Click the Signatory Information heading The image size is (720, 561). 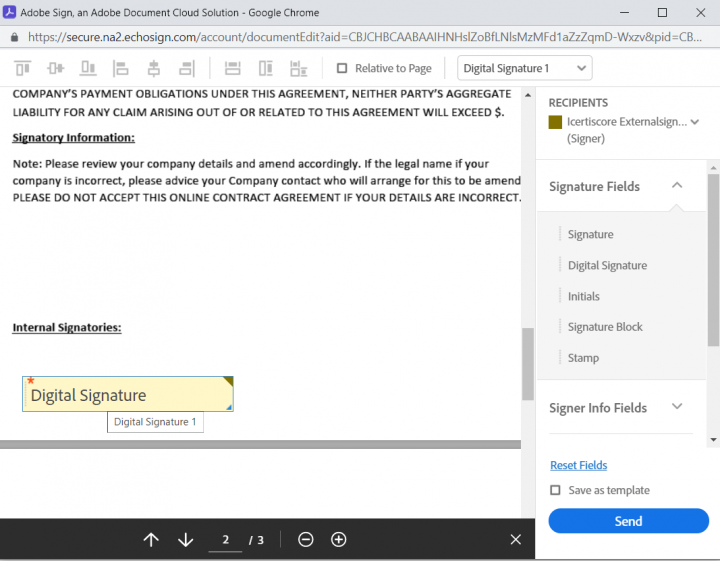73,138
